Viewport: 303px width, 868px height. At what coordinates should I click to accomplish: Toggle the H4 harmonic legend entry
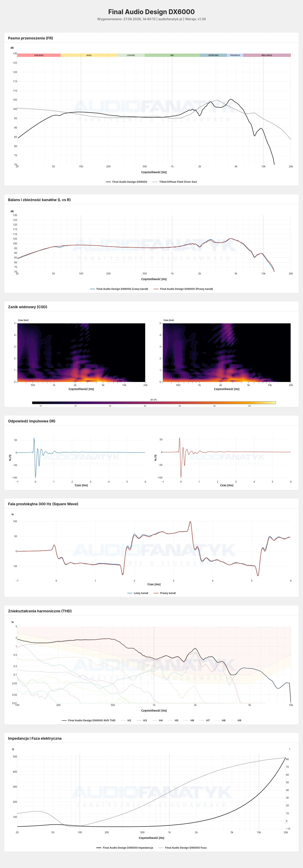(x=158, y=720)
